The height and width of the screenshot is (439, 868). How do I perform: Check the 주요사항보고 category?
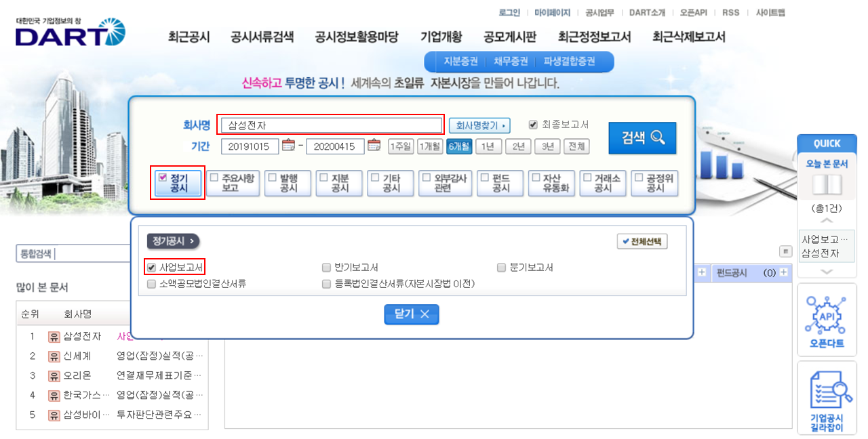click(214, 177)
